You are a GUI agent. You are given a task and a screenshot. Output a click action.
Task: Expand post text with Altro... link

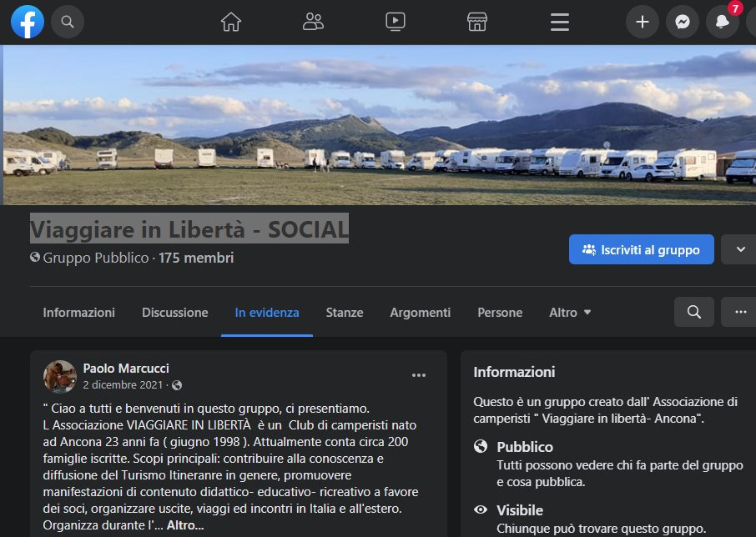point(185,525)
